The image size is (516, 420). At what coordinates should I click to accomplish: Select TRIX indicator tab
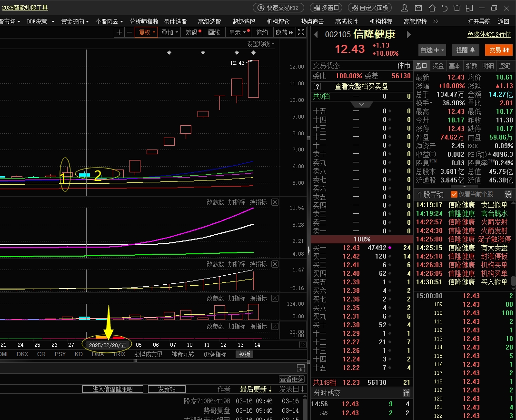tap(119, 354)
